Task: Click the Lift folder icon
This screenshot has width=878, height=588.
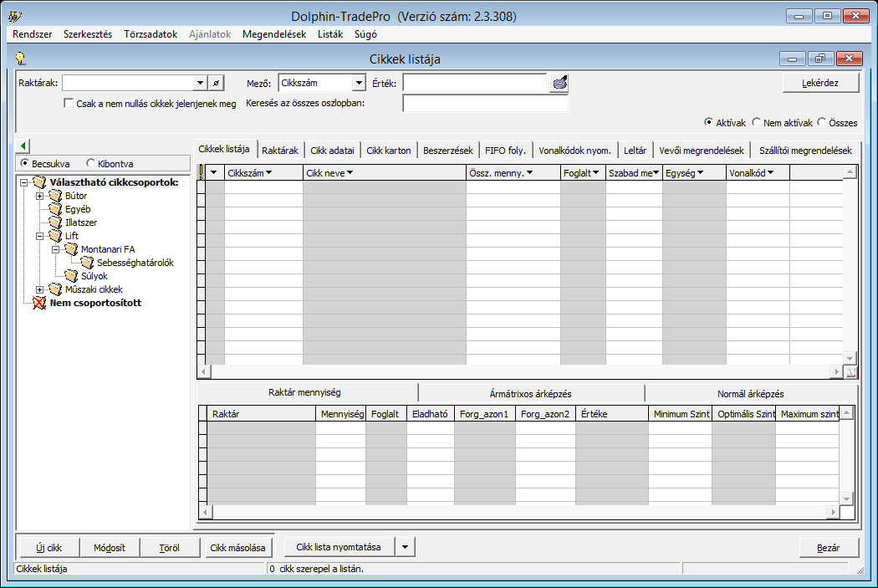Action: [x=55, y=236]
